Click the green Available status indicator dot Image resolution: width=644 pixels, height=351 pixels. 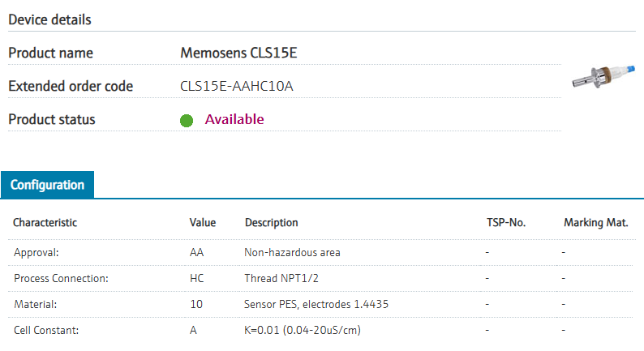187,121
